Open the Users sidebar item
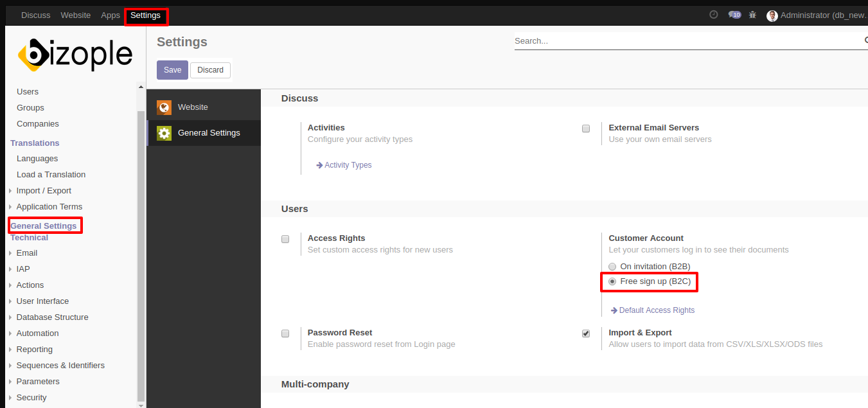 (x=28, y=92)
